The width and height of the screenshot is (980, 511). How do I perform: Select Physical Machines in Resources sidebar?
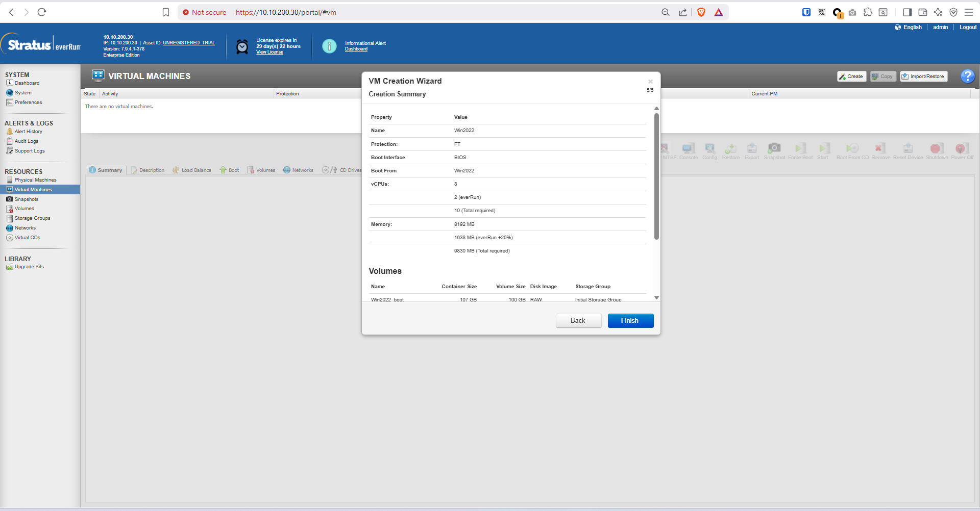pos(35,180)
